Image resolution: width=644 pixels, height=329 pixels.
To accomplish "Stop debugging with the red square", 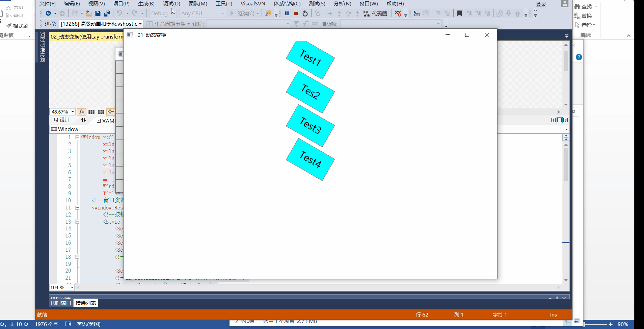I will pos(296,14).
